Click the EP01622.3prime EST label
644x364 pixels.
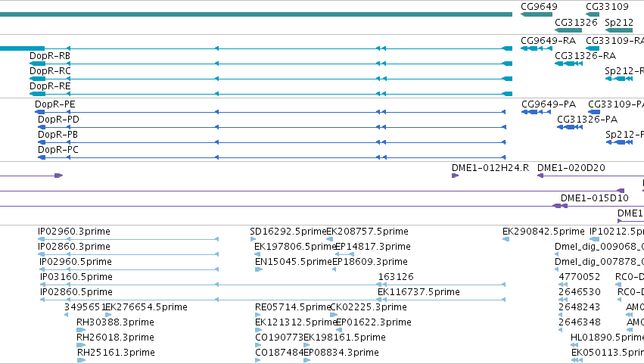point(374,322)
